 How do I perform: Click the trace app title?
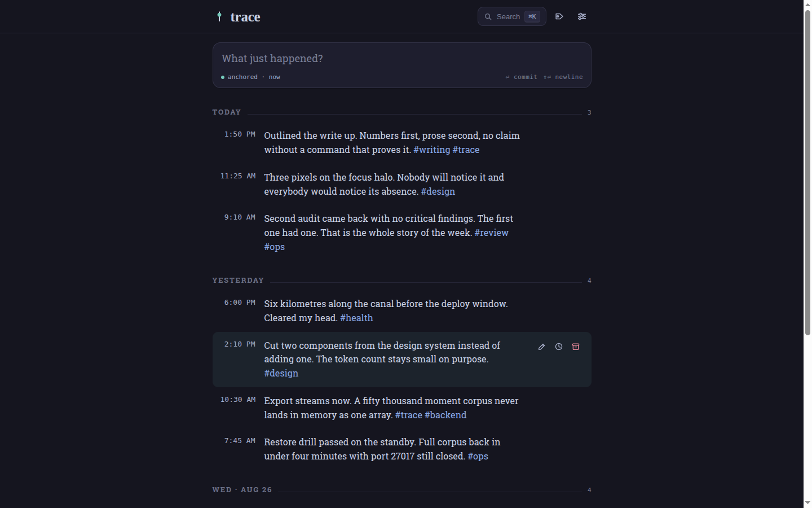point(245,17)
